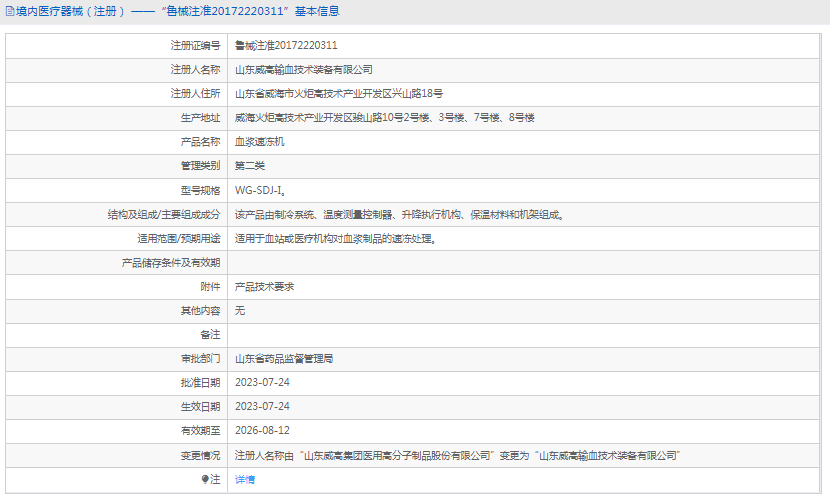
Task: Select registration number 鲁械注准20172220311 in the table
Action: (x=286, y=46)
